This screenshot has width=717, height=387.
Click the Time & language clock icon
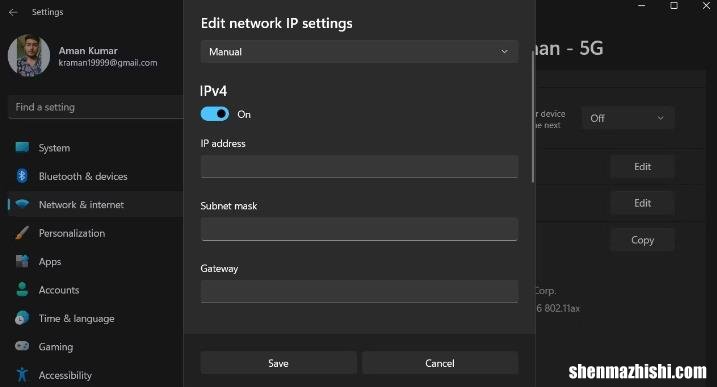(x=22, y=318)
